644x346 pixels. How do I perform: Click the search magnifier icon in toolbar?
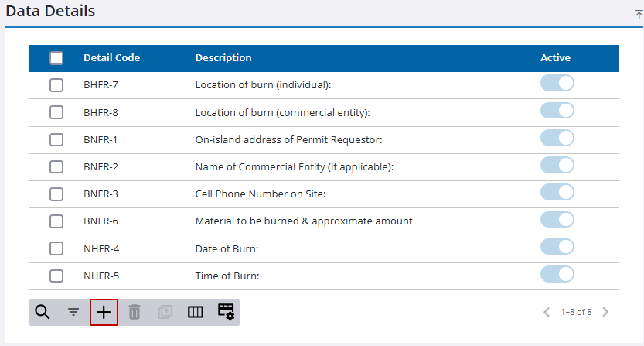pyautogui.click(x=43, y=312)
